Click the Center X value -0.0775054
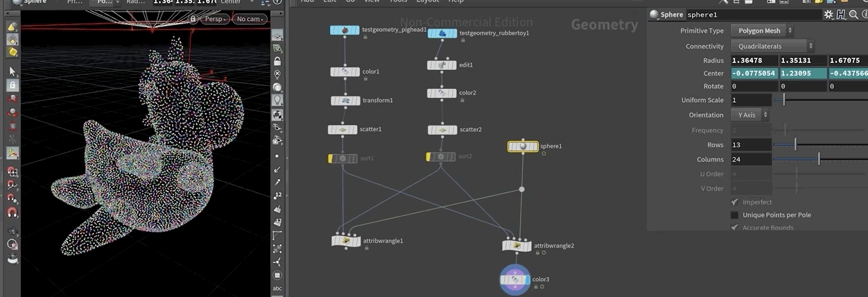Image resolution: width=868 pixels, height=297 pixels. pyautogui.click(x=754, y=74)
